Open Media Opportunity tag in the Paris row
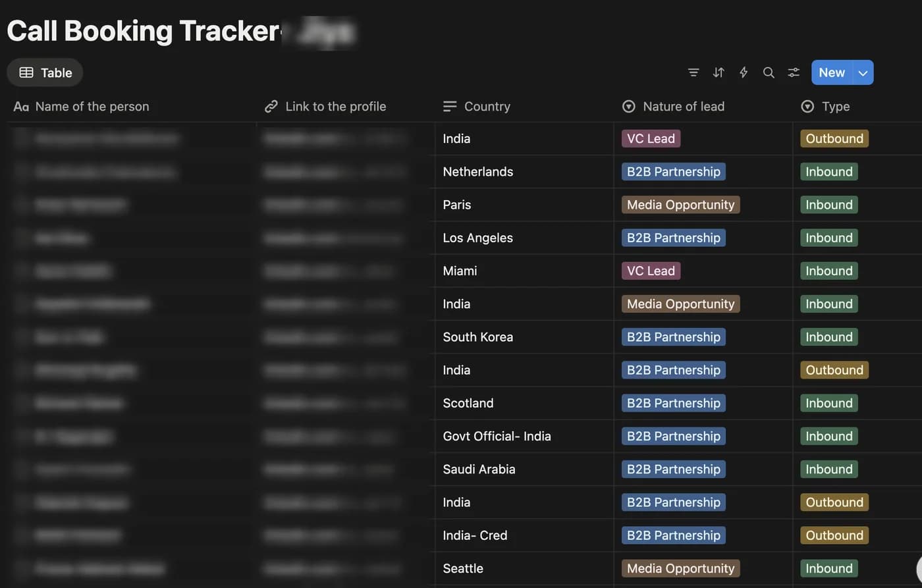Viewport: 922px width, 588px height. 680,205
